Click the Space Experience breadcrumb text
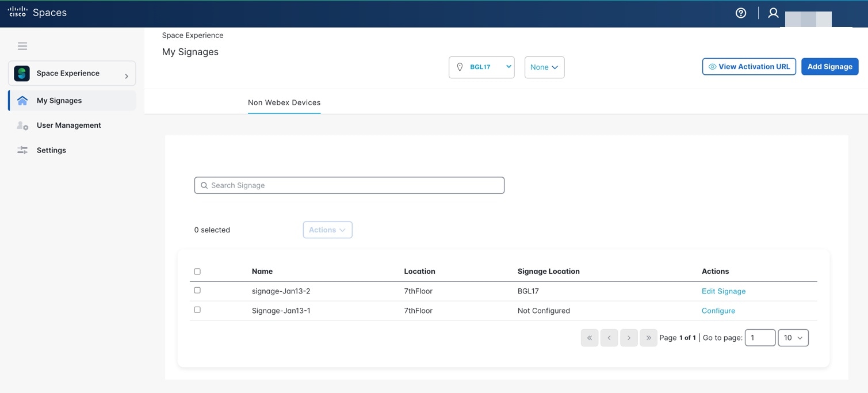 pyautogui.click(x=193, y=35)
